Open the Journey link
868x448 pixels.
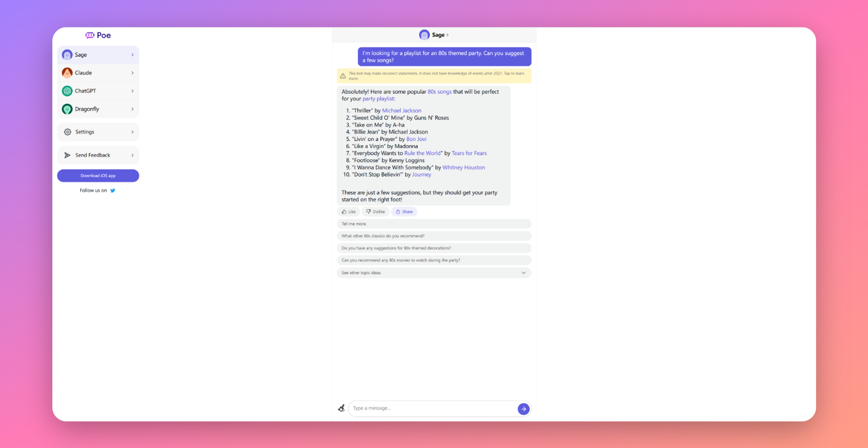coord(421,175)
